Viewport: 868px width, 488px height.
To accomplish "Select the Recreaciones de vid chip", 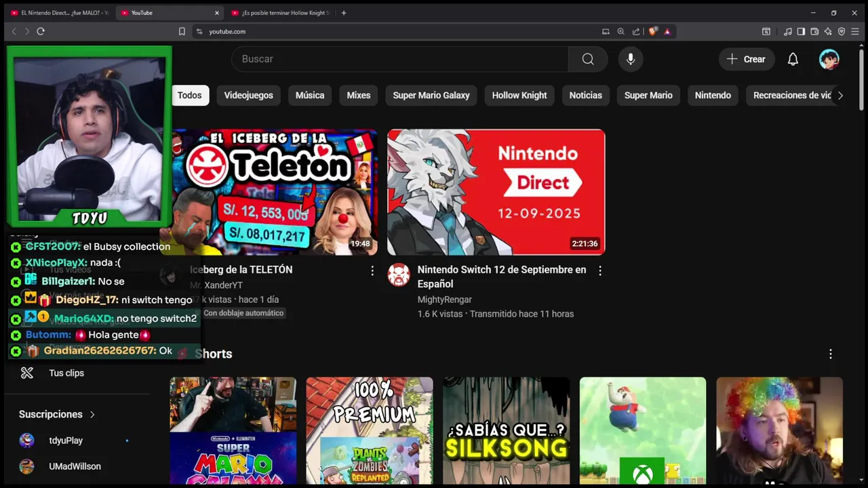I will (791, 96).
